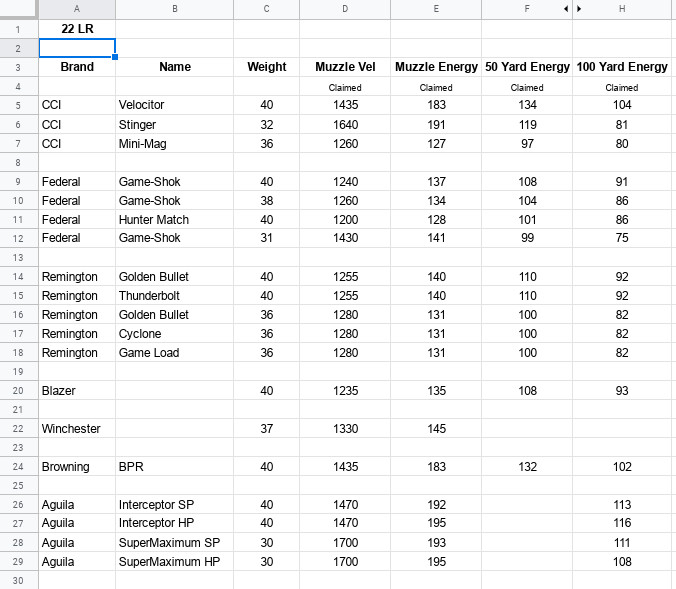
Task: Click Winchester's muzzle energy 145
Action: [436, 429]
